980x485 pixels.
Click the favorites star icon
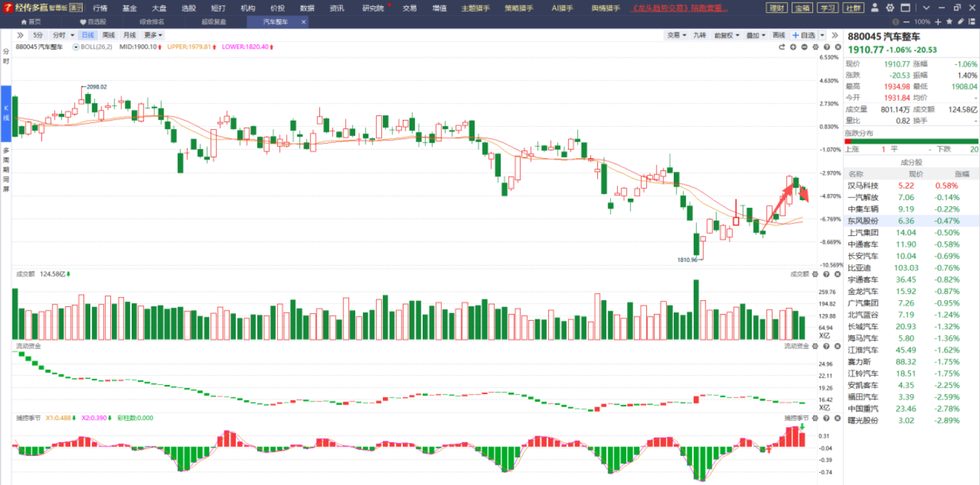[x=950, y=21]
